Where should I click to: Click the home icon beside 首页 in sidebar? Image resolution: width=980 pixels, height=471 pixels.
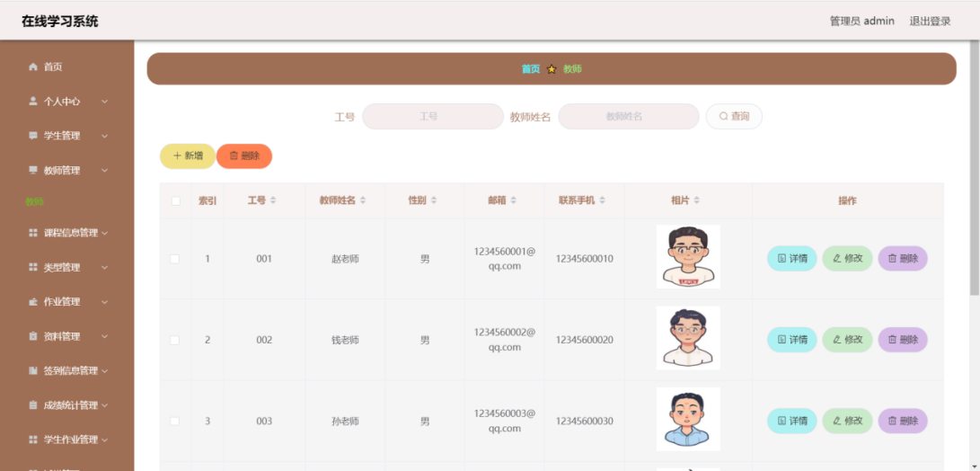(x=33, y=67)
